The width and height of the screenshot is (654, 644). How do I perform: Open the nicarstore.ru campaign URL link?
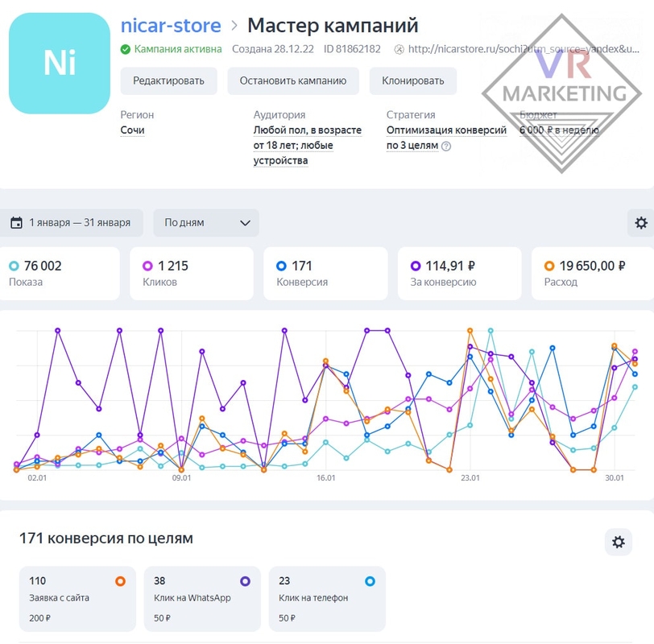(524, 49)
